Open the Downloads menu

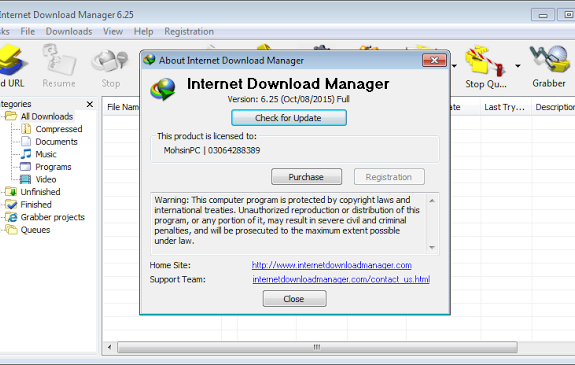pyautogui.click(x=69, y=32)
